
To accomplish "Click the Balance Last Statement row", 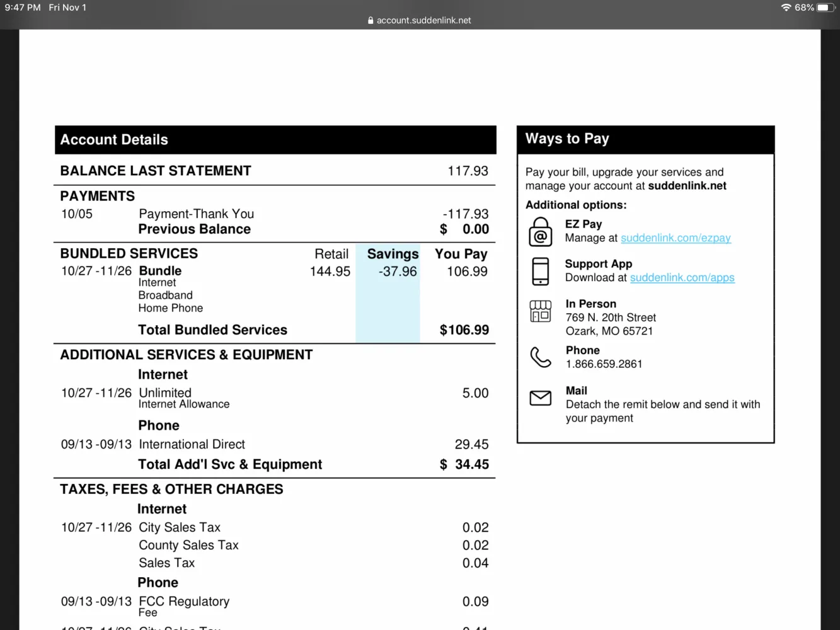I will tap(275, 171).
